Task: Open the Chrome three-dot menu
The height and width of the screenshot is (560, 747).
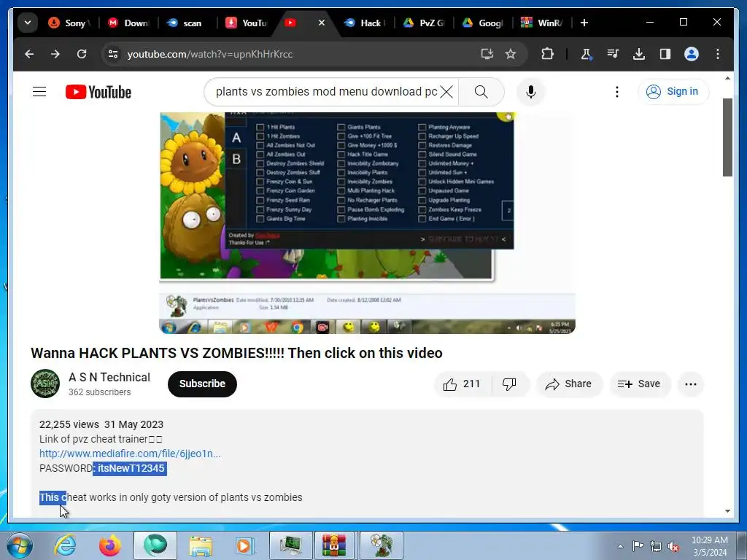Action: click(718, 54)
